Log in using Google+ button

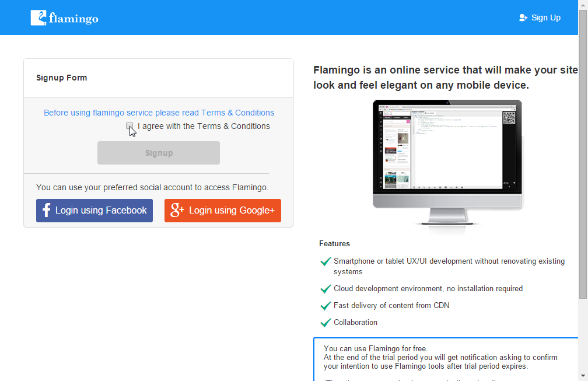(x=223, y=211)
